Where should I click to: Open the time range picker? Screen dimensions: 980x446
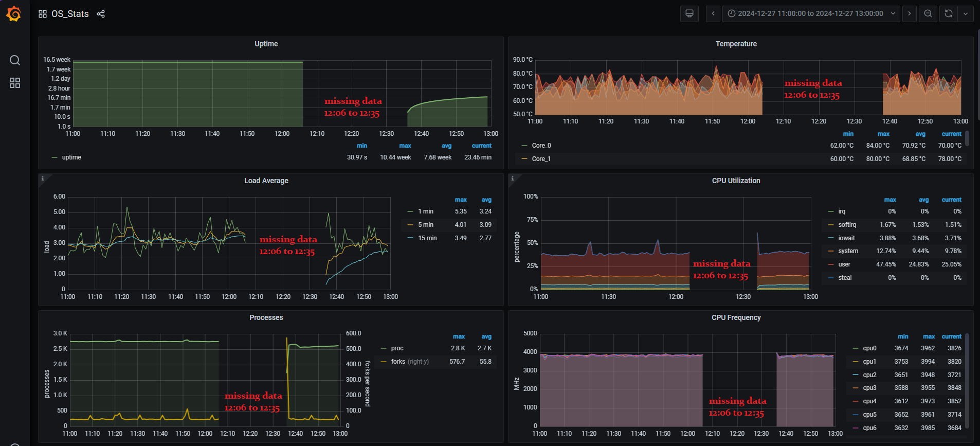(811, 13)
